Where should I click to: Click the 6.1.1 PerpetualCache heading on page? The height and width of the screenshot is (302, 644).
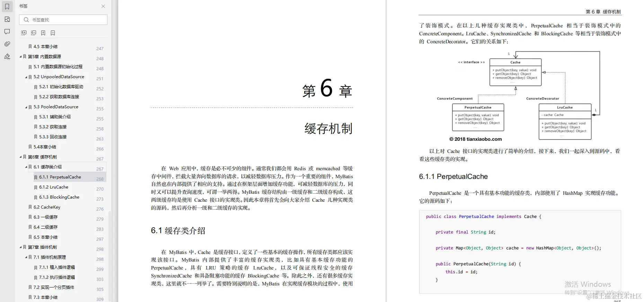453,176
